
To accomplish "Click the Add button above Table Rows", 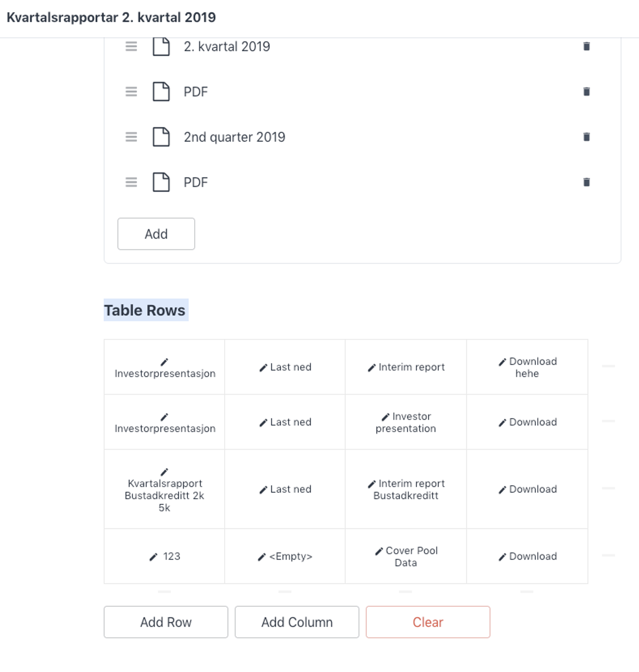I will [156, 234].
